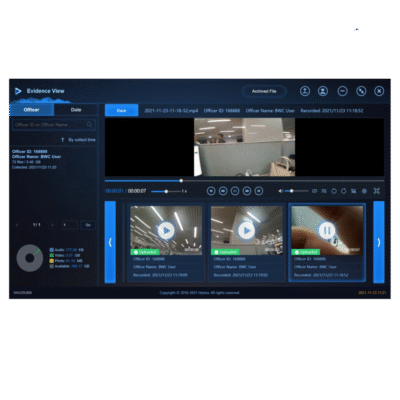400x400 pixels.
Task: Click the Recorded: 2021/11/23 11:18:52 header text
Action: (x=332, y=111)
